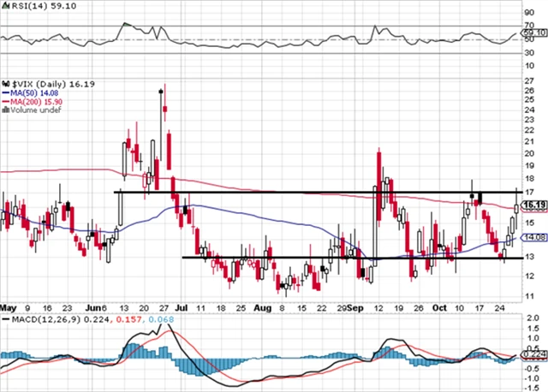The height and width of the screenshot is (392, 548).
Task: Select the upper black resistance line near 17
Action: click(317, 192)
